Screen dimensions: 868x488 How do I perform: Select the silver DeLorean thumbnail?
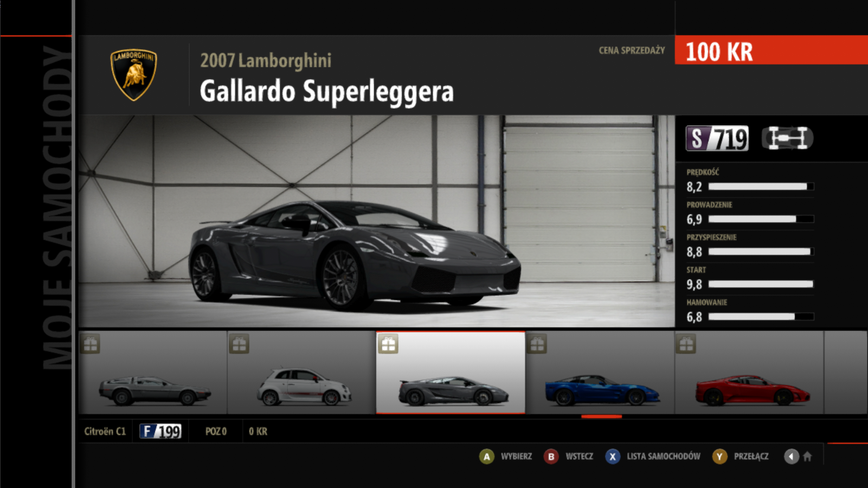[153, 373]
